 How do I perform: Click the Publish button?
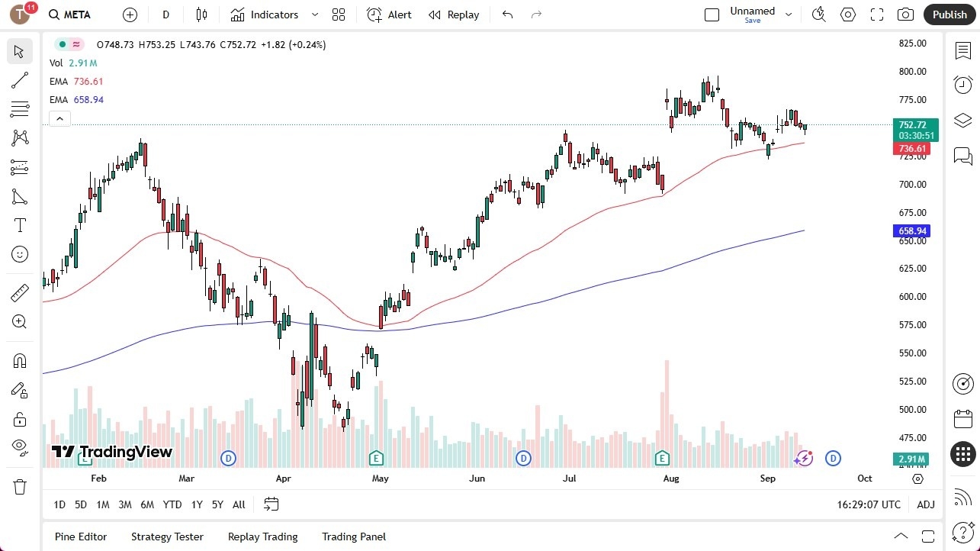tap(949, 14)
